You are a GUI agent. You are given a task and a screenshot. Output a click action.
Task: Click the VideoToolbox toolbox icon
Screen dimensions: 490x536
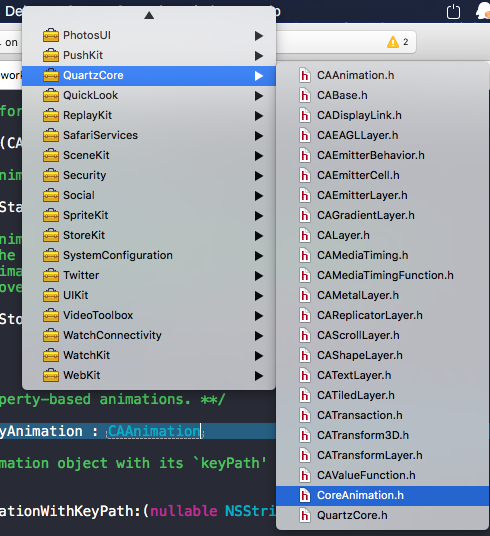(x=51, y=316)
